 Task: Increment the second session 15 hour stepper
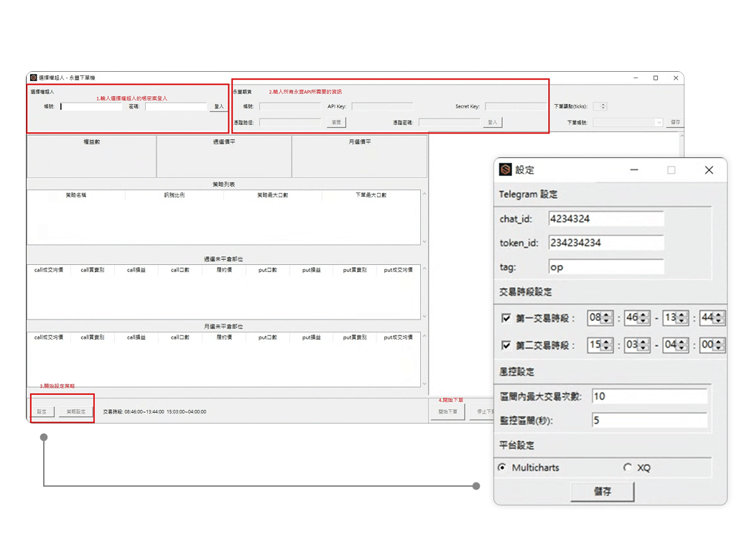tap(606, 342)
